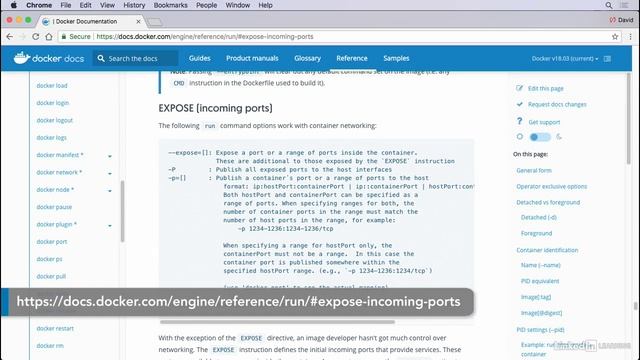Open docker ps sidebar link

click(49, 259)
